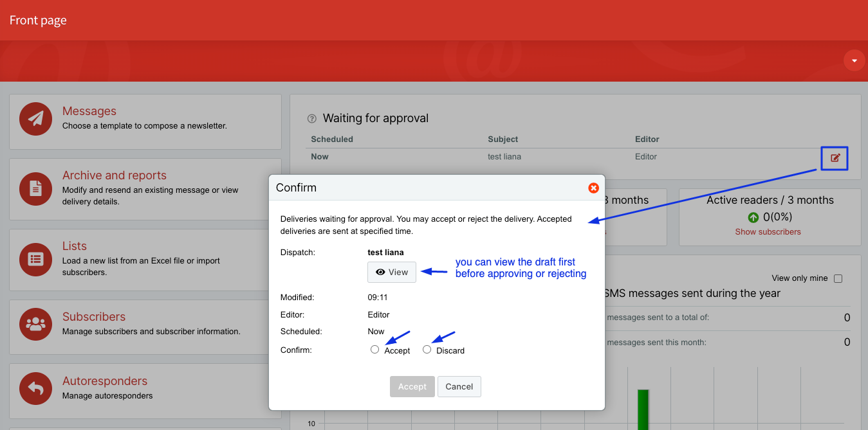This screenshot has height=430, width=868.
Task: Select the Accept radio option
Action: [375, 350]
